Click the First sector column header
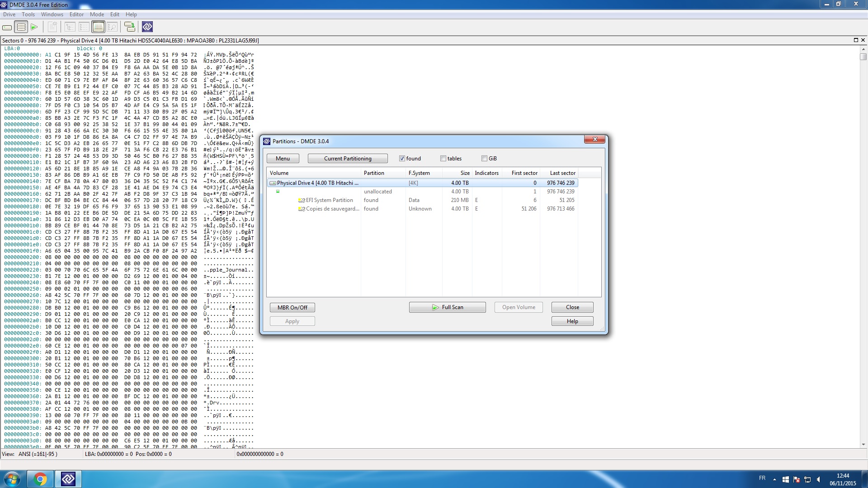The height and width of the screenshot is (488, 868). [x=521, y=173]
